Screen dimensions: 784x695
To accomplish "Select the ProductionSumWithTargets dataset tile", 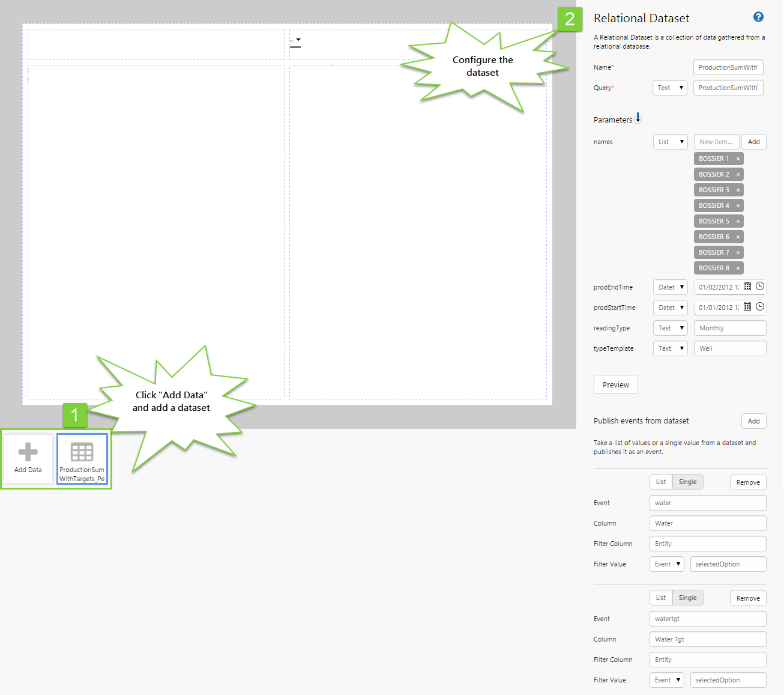I will click(82, 459).
